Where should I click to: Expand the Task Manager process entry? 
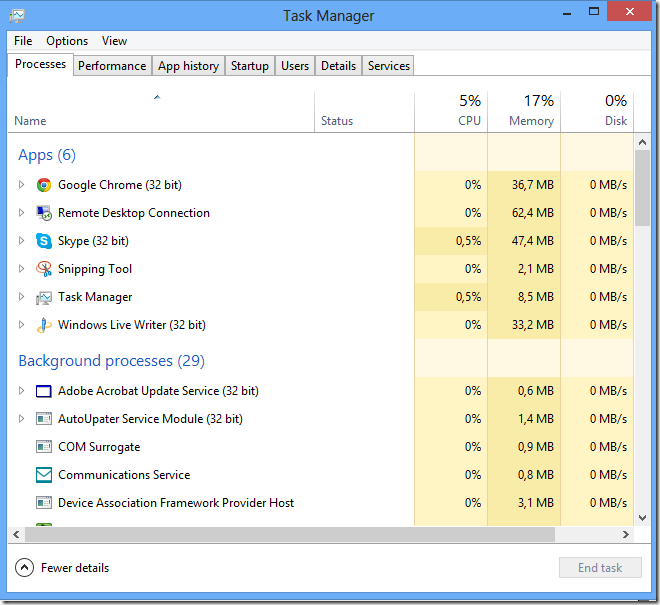tap(21, 296)
